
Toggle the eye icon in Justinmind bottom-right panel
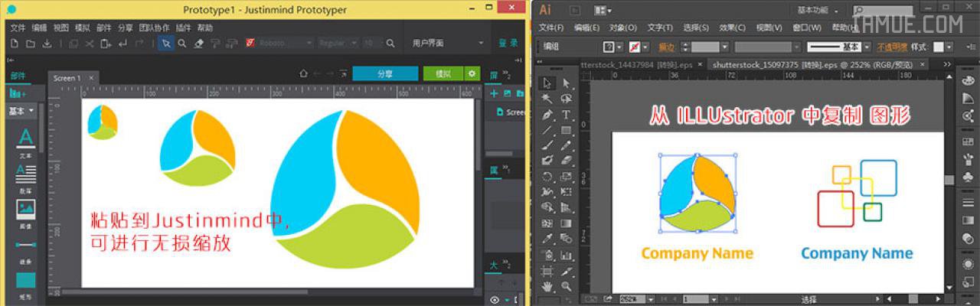click(495, 300)
